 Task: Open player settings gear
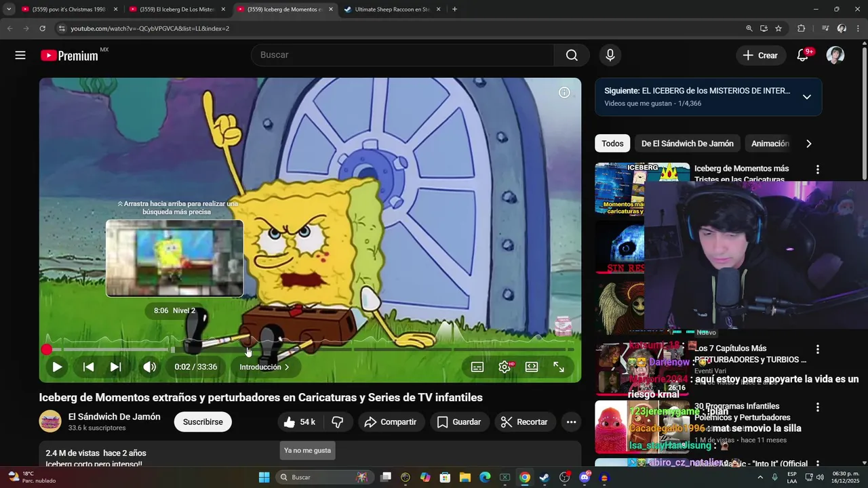click(505, 367)
